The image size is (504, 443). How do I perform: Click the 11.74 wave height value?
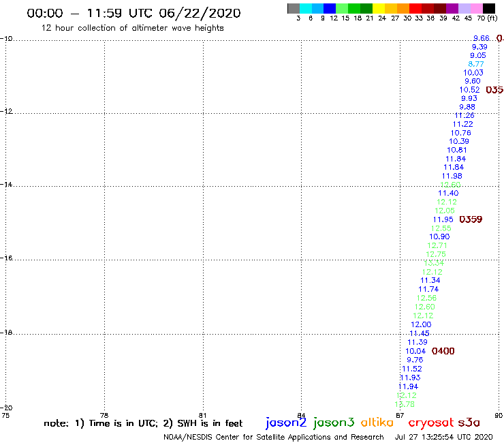(x=428, y=289)
